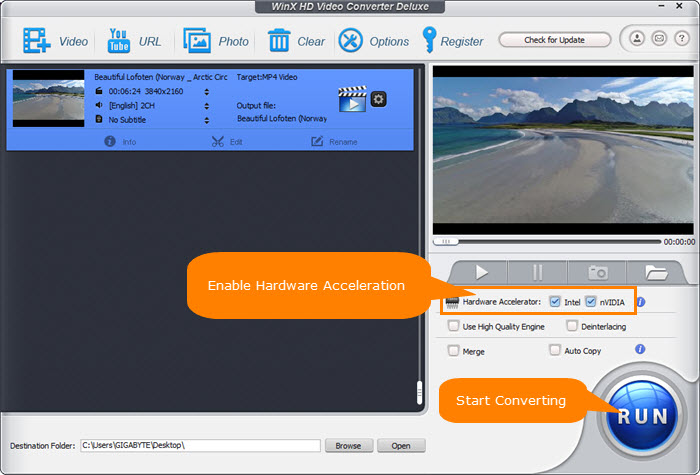Minimize the WinX HD Video Converter window
Viewport: 700px width, 475px height.
[x=661, y=6]
